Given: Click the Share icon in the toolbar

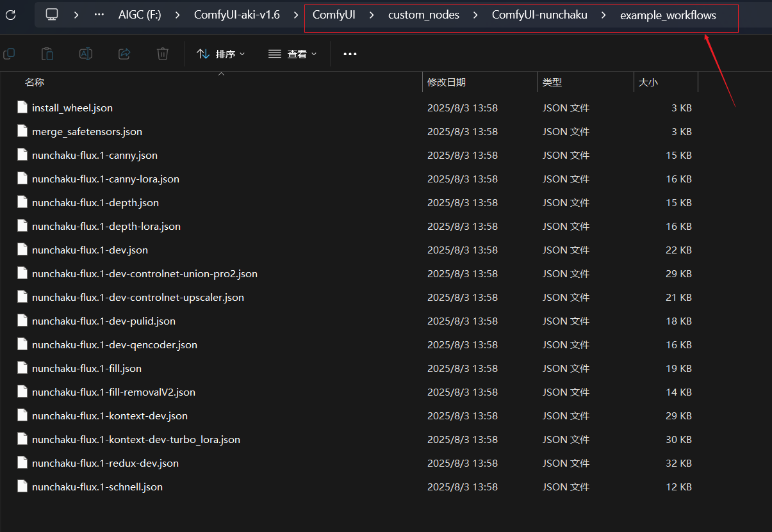Looking at the screenshot, I should [124, 54].
